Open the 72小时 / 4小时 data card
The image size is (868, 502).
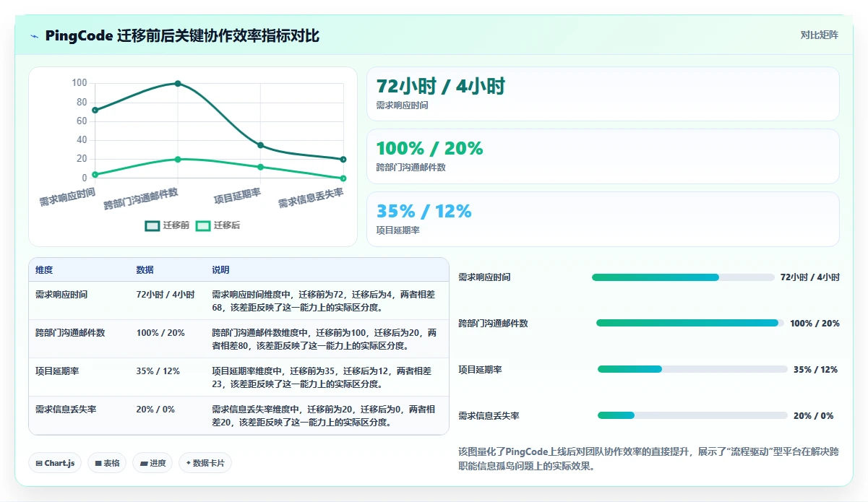click(x=603, y=94)
